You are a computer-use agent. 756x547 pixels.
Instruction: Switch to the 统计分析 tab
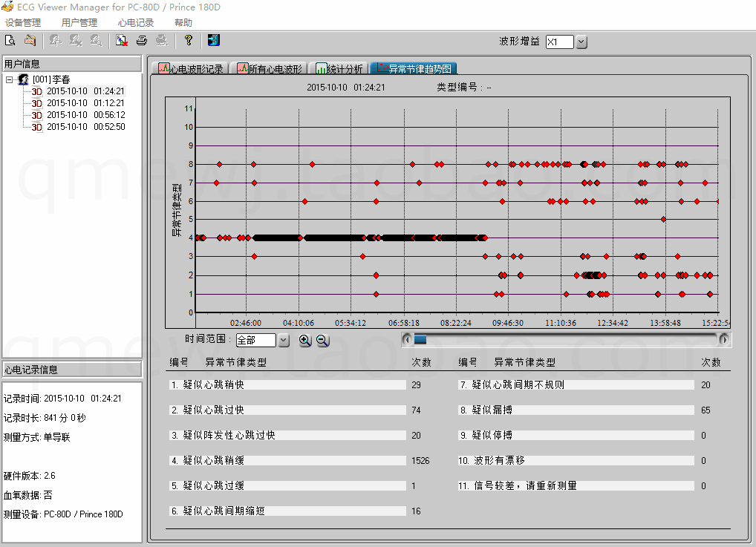pyautogui.click(x=339, y=68)
